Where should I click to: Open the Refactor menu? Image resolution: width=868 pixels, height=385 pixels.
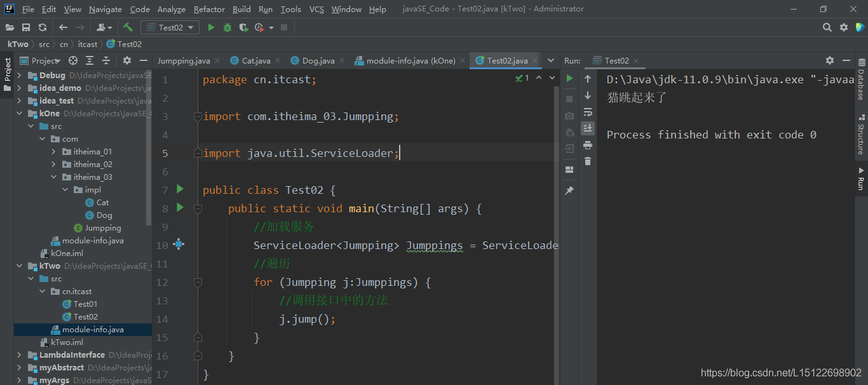pyautogui.click(x=209, y=10)
